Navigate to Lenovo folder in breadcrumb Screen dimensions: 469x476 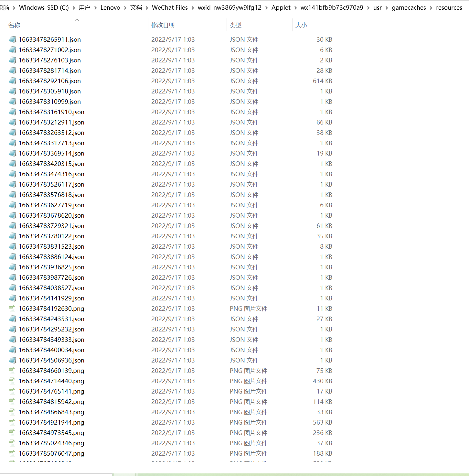[x=110, y=8]
